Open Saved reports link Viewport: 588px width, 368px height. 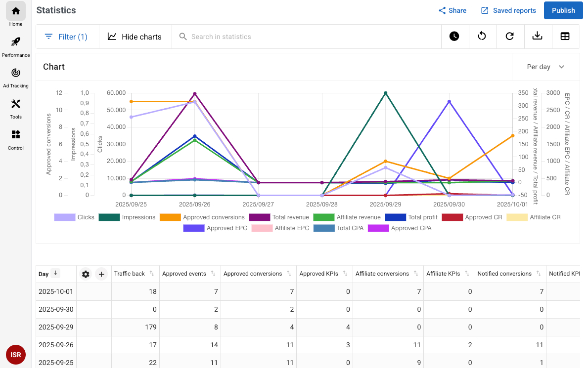(508, 10)
